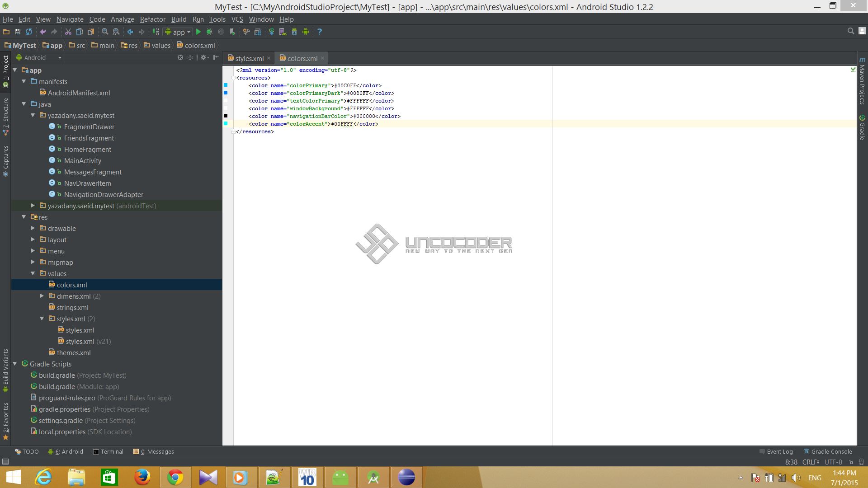Run the app with the green play icon
This screenshot has height=488, width=868.
pyautogui.click(x=198, y=32)
